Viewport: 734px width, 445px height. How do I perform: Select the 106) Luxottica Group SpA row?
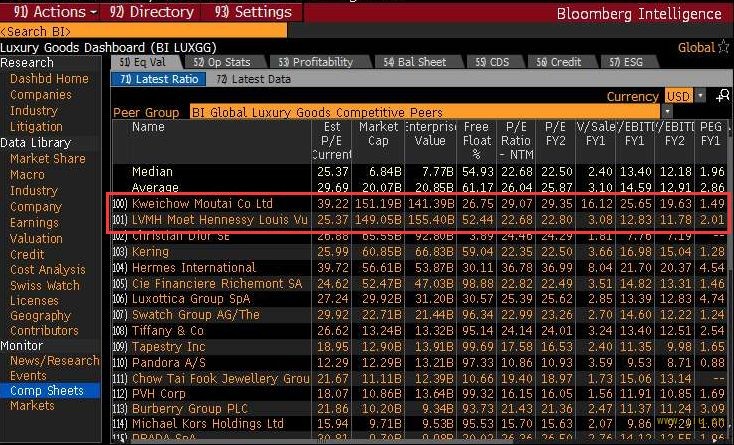[x=419, y=299]
